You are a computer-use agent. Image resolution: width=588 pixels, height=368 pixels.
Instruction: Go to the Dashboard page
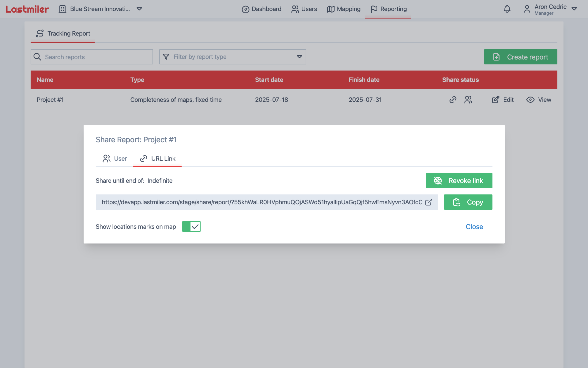tap(262, 9)
